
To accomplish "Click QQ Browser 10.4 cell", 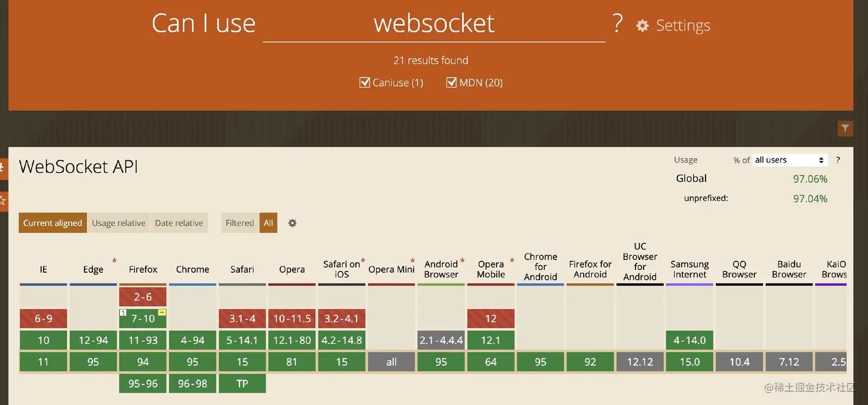I will [x=739, y=362].
